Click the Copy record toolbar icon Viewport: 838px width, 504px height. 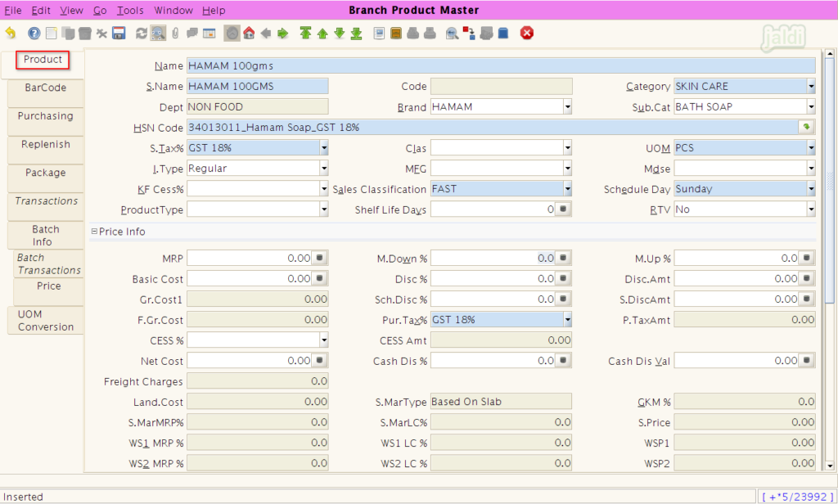68,34
